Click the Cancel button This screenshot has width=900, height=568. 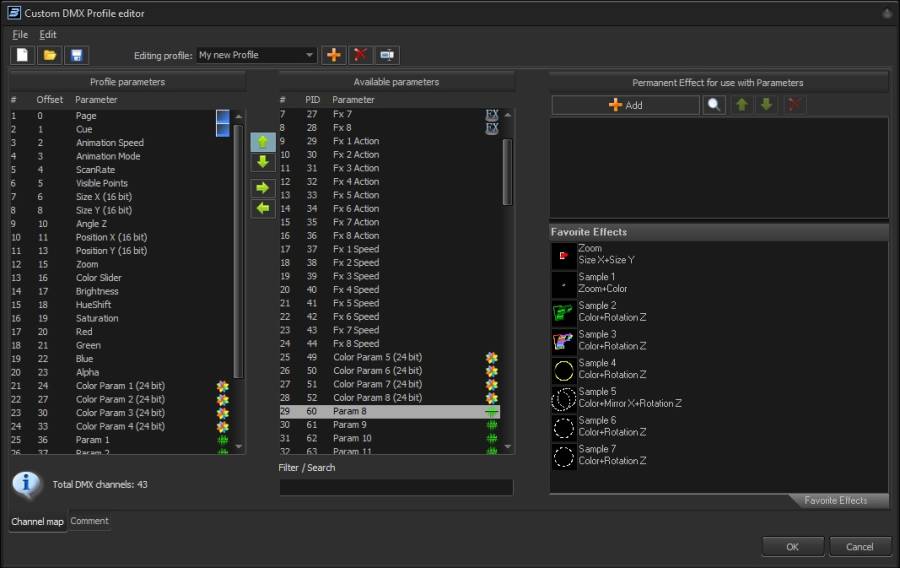859,546
